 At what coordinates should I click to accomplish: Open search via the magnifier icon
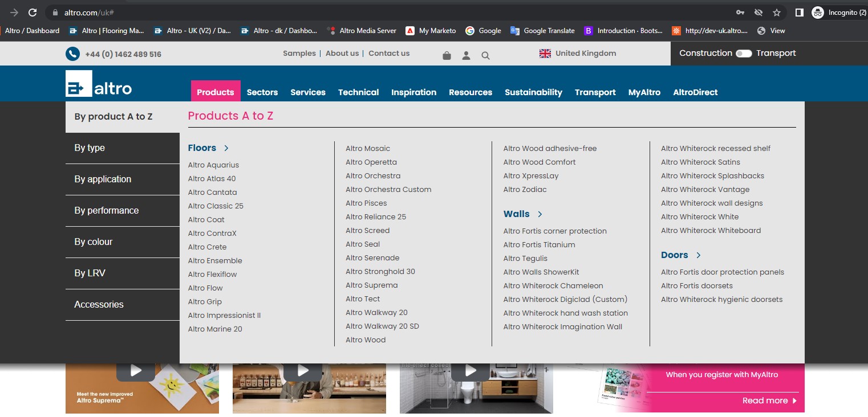(x=485, y=54)
